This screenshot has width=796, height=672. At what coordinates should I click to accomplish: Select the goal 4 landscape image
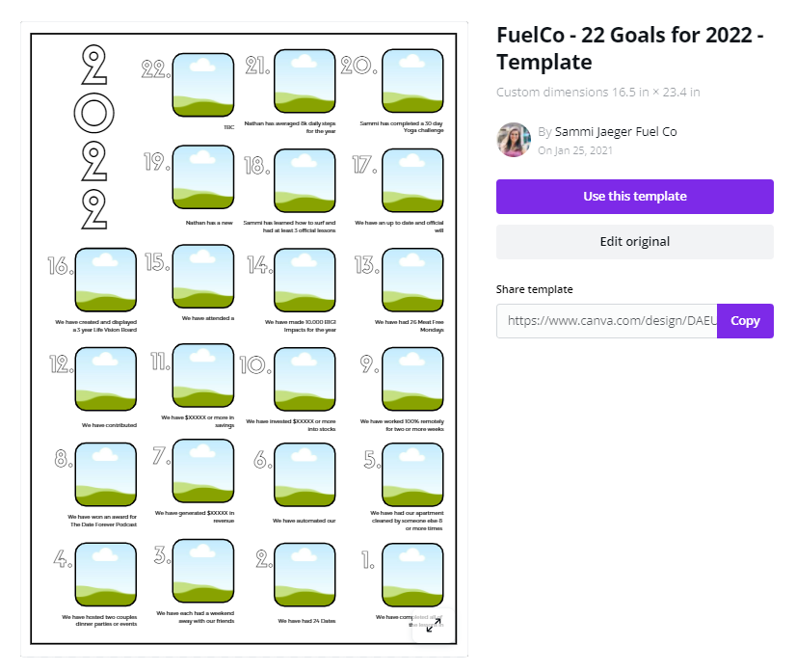click(x=105, y=574)
